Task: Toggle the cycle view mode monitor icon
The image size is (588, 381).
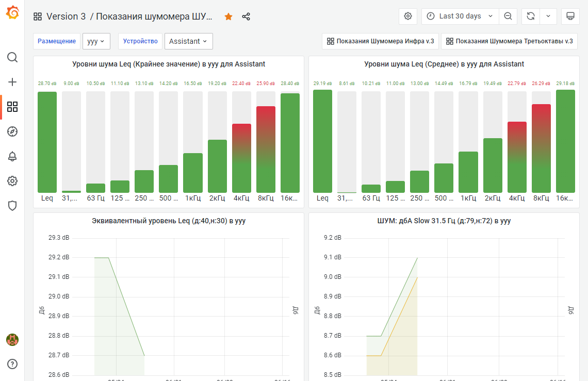Action: [570, 16]
